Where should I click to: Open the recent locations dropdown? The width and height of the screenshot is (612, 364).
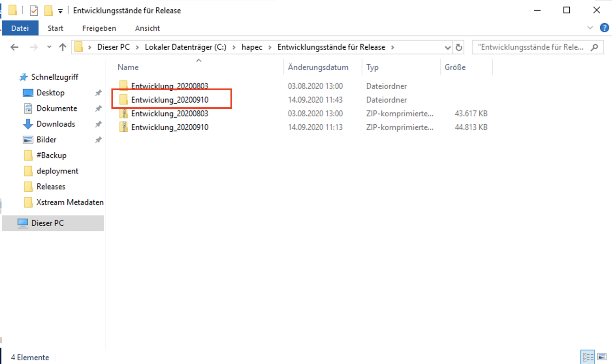pyautogui.click(x=49, y=47)
